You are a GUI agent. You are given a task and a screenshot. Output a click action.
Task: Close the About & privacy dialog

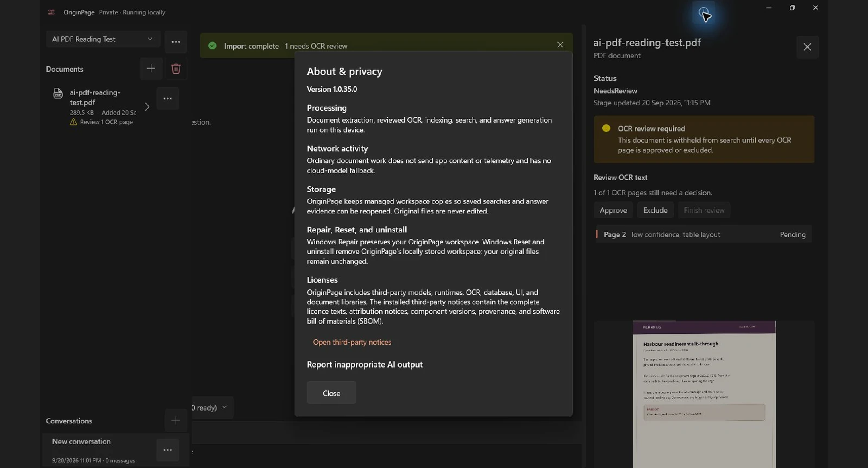[x=331, y=393]
